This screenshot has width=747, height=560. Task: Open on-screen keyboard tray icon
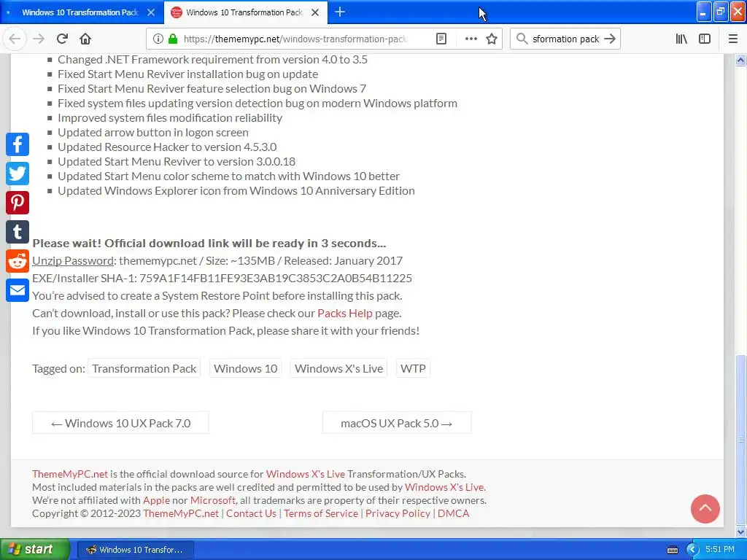coord(673,550)
